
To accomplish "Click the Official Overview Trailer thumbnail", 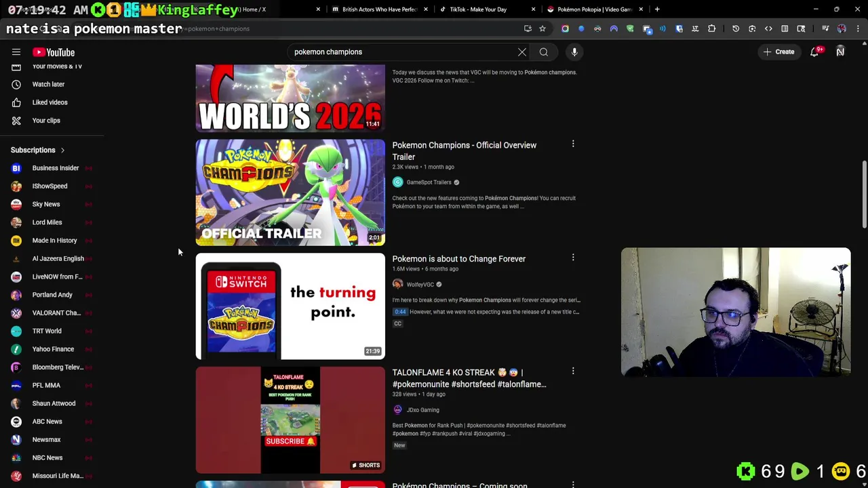I will coord(290,192).
